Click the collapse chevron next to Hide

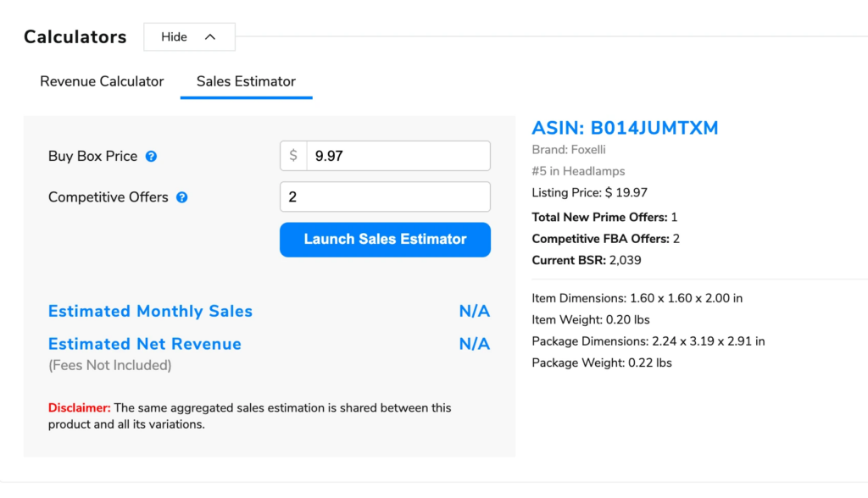click(210, 36)
